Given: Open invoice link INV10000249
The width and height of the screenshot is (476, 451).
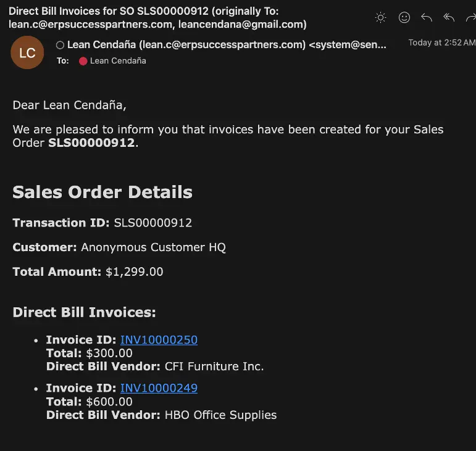Looking at the screenshot, I should coord(159,388).
